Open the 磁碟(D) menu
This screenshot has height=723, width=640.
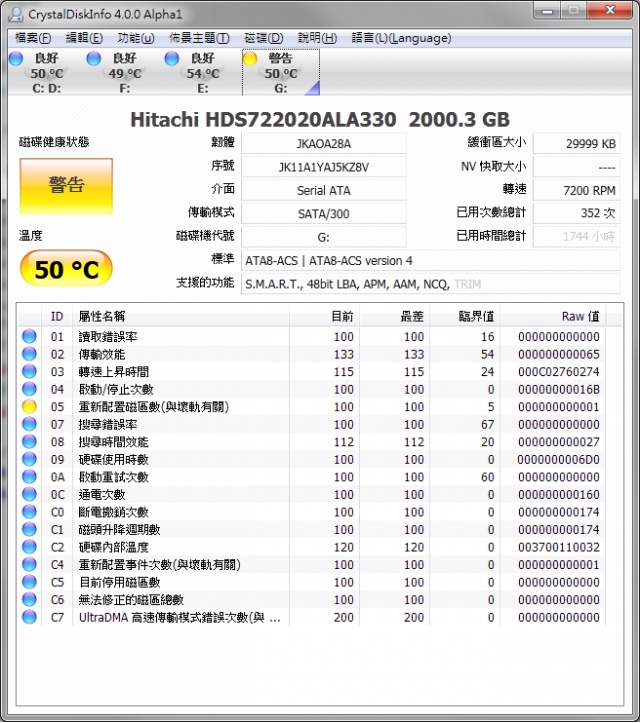[263, 38]
